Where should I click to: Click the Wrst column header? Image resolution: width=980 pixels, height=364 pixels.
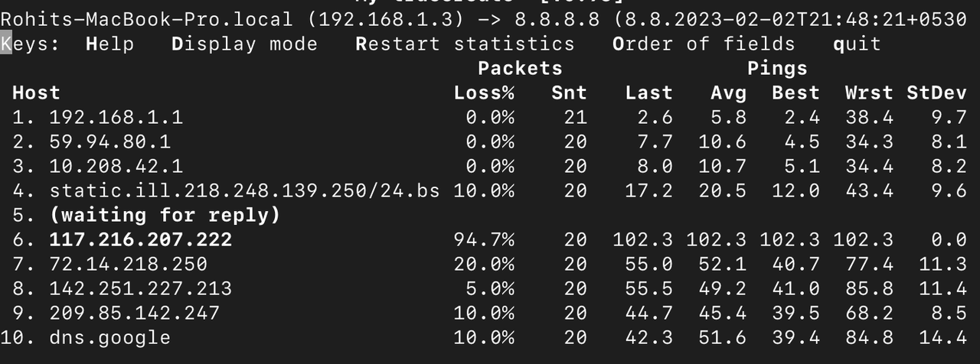coord(869,93)
